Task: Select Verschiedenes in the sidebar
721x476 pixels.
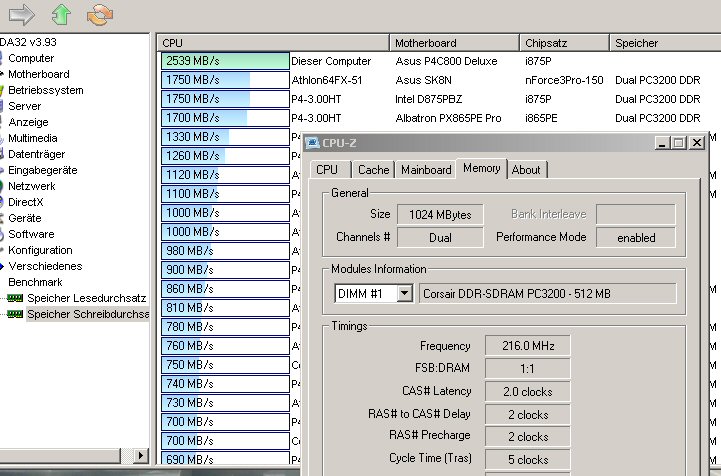Action: point(45,266)
